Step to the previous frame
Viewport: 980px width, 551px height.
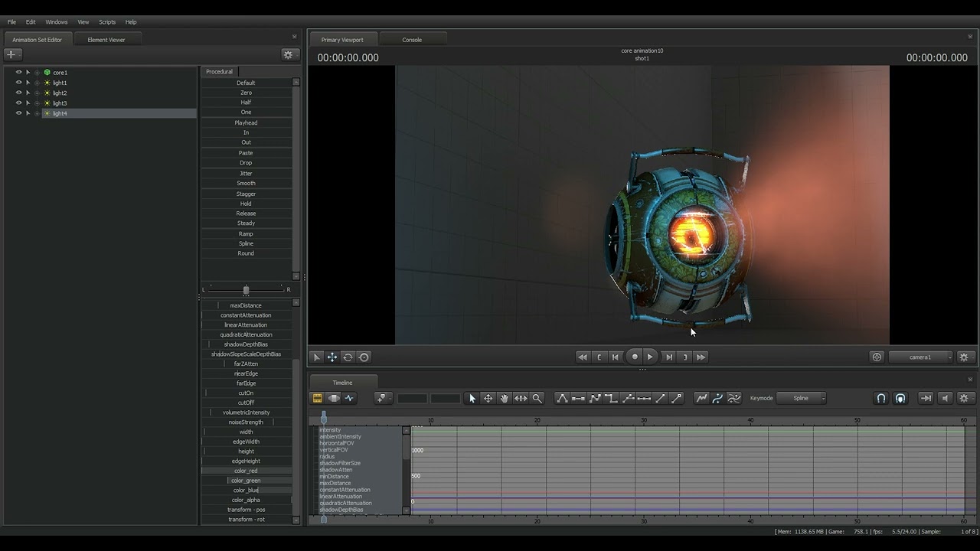(x=615, y=357)
